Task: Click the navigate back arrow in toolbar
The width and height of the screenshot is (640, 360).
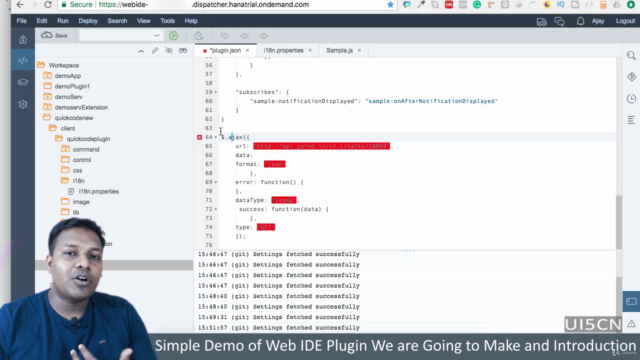Action: (244, 36)
